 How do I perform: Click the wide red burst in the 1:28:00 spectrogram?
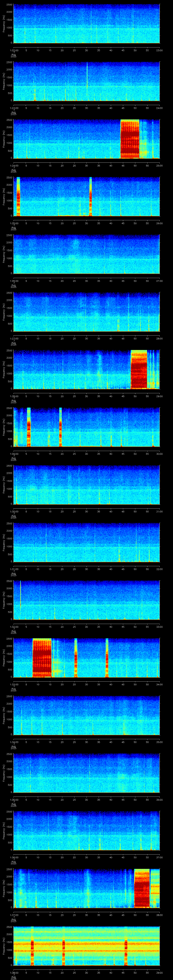click(139, 369)
